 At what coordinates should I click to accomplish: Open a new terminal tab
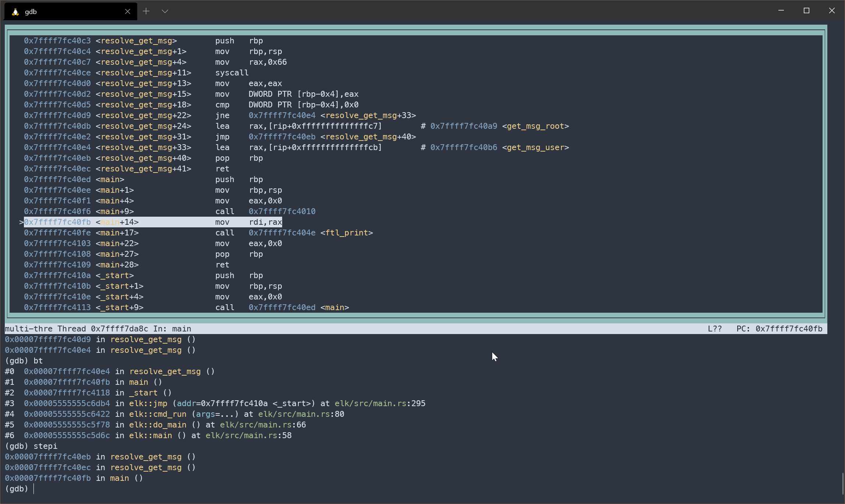point(146,11)
